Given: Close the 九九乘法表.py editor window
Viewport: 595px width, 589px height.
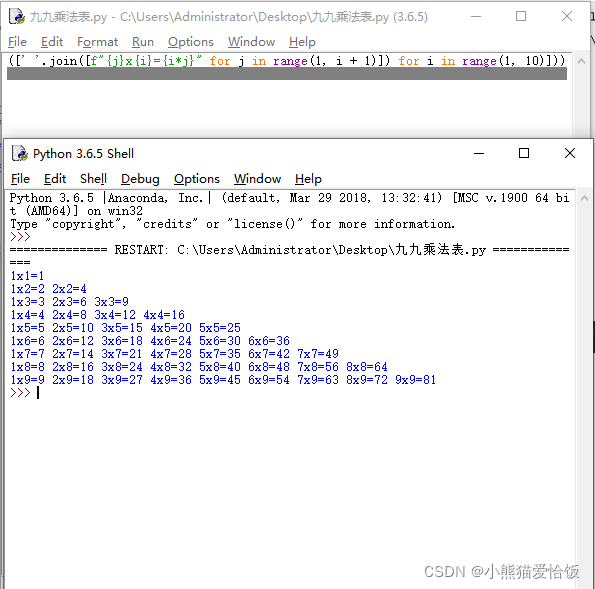Looking at the screenshot, I should 567,16.
